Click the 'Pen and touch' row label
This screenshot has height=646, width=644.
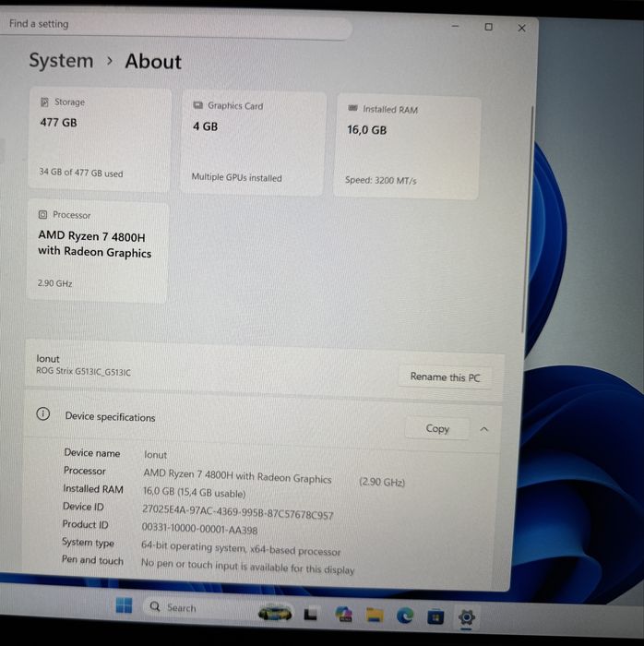92,560
